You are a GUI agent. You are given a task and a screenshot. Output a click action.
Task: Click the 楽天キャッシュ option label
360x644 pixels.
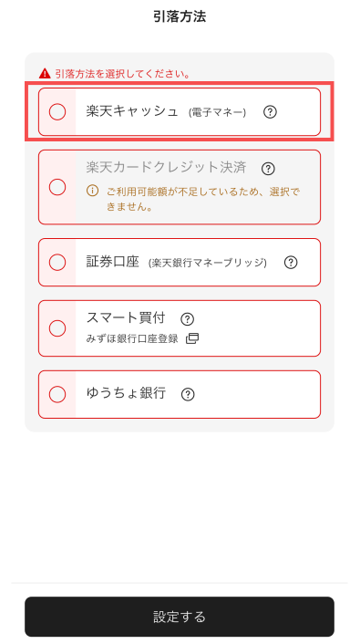coord(132,111)
